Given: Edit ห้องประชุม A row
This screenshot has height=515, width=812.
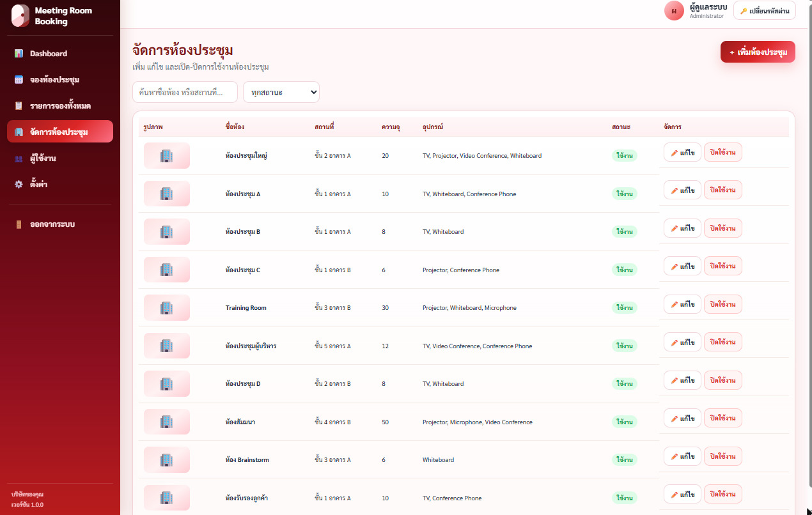Looking at the screenshot, I should click(682, 190).
